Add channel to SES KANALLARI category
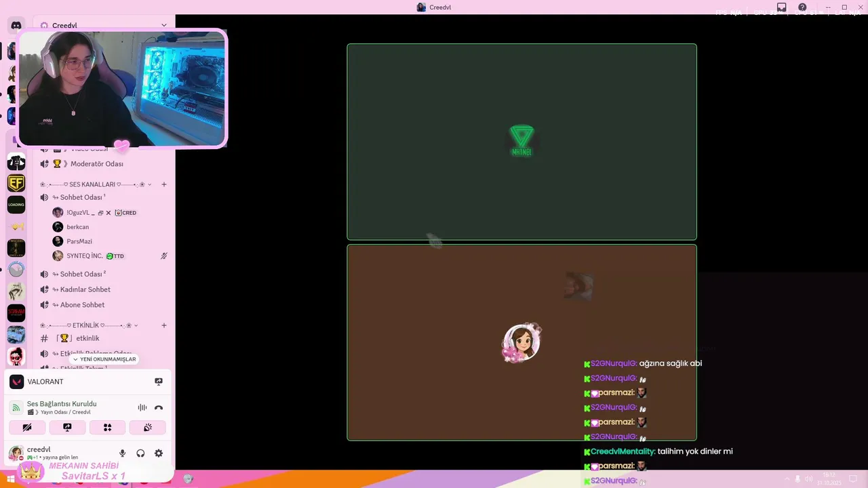Screen dimensions: 868x488 click(163, 184)
